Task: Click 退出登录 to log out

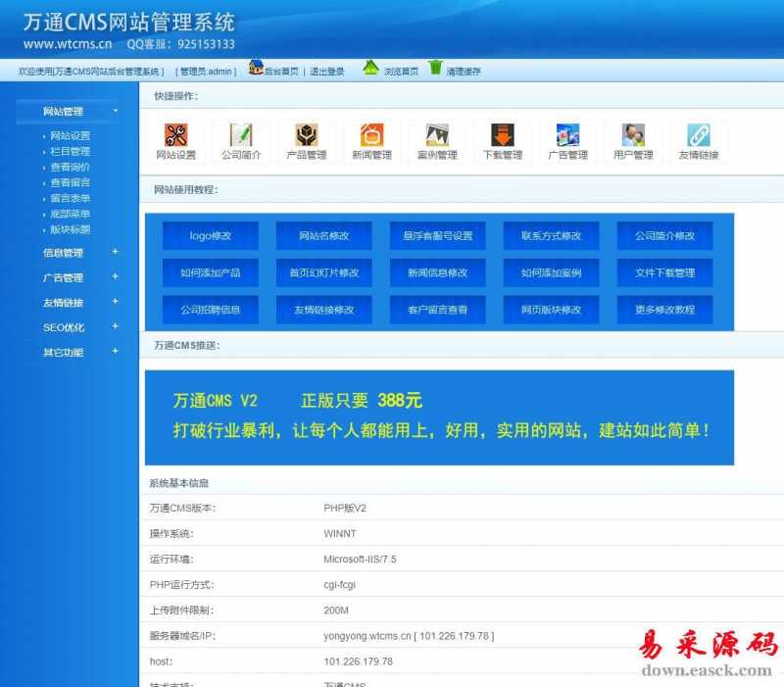Action: coord(327,72)
